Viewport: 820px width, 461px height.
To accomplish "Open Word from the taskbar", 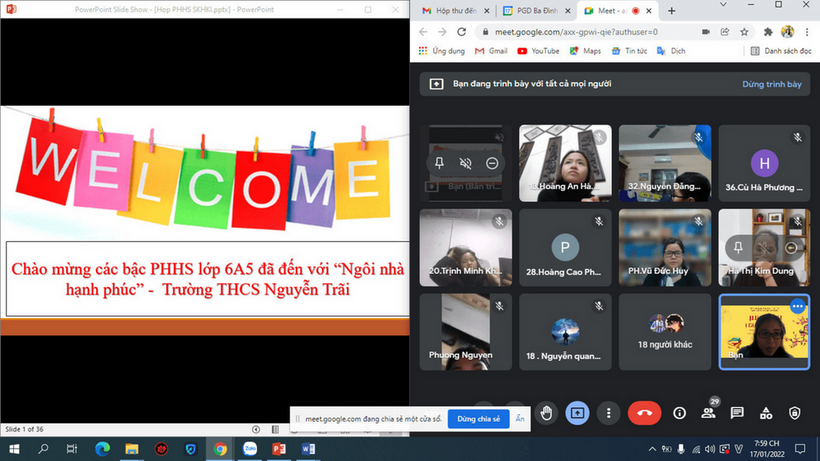I will [308, 449].
